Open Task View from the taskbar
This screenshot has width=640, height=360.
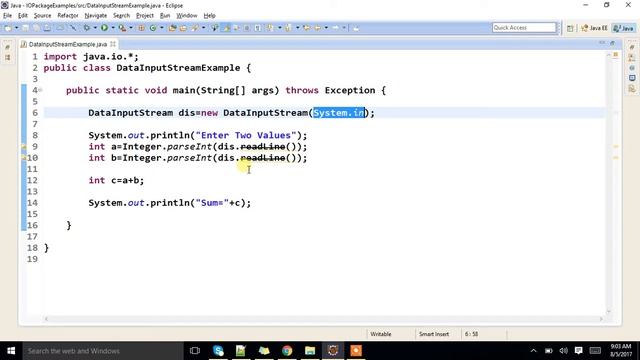pyautogui.click(x=195, y=351)
